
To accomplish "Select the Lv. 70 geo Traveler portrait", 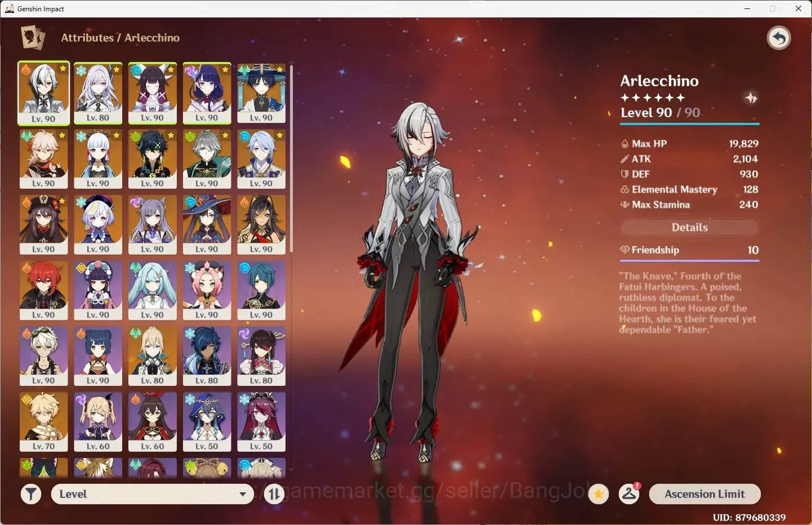I will pyautogui.click(x=43, y=422).
